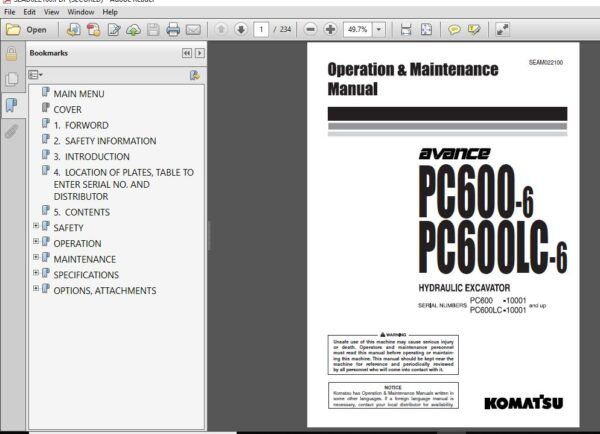Go to previous page arrow
This screenshot has height=434, width=600.
point(221,29)
